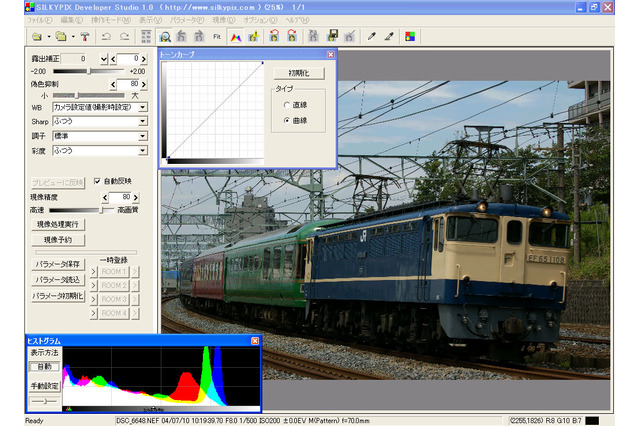Click the open file folder icon
640x426 pixels.
pyautogui.click(x=34, y=36)
